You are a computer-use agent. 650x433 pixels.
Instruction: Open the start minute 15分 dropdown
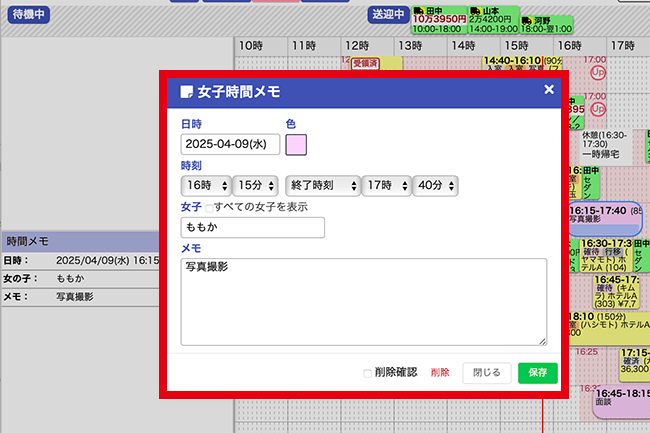[x=255, y=185]
